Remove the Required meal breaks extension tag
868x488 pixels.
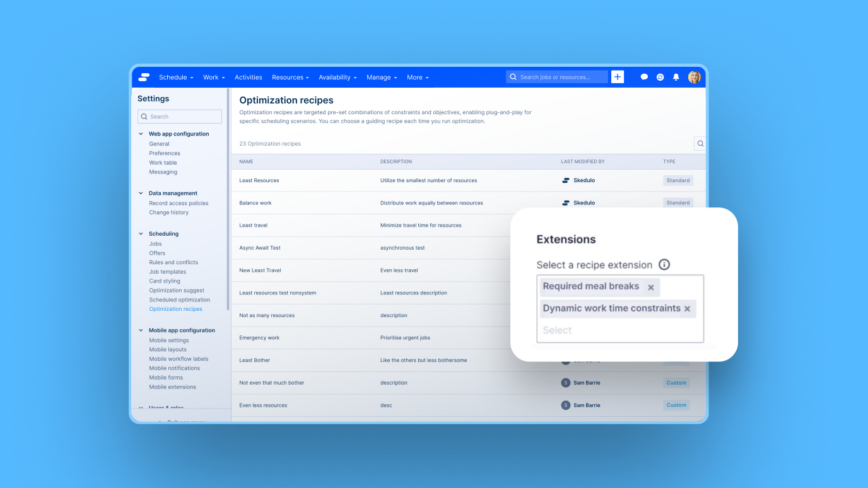[x=651, y=287]
